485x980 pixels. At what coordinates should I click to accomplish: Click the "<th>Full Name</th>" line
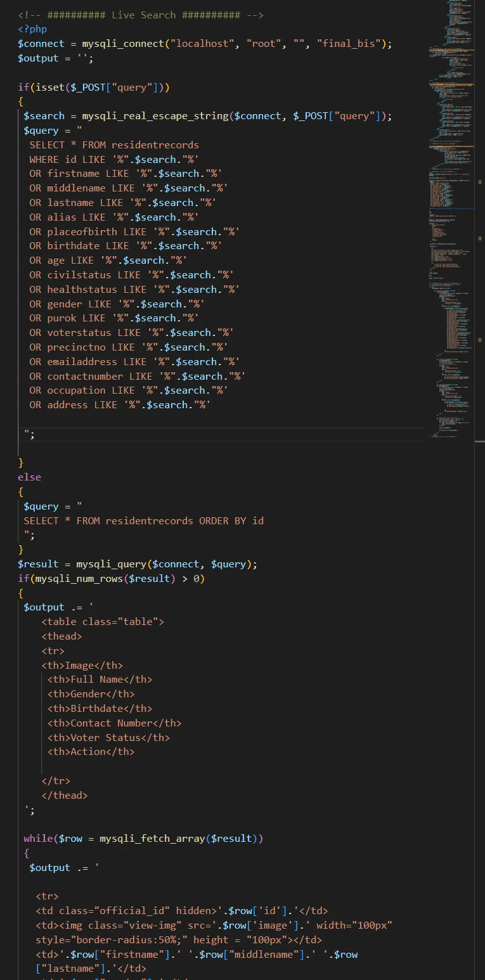[100, 680]
